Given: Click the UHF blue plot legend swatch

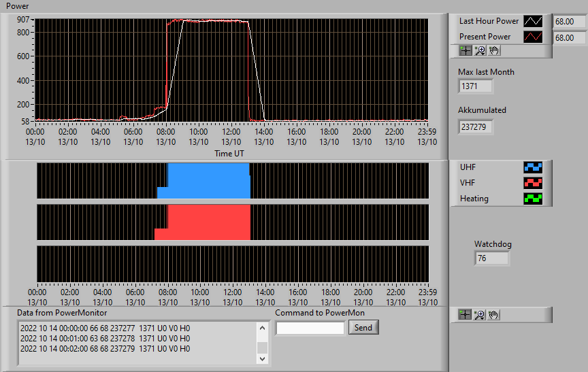Looking at the screenshot, I should click(533, 167).
